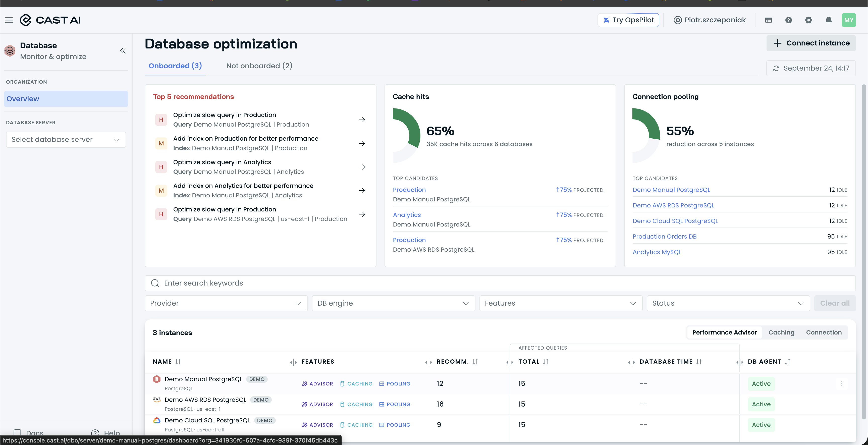Focus the Enter search keywords field
Viewport: 868px width, 445px height.
click(x=500, y=283)
